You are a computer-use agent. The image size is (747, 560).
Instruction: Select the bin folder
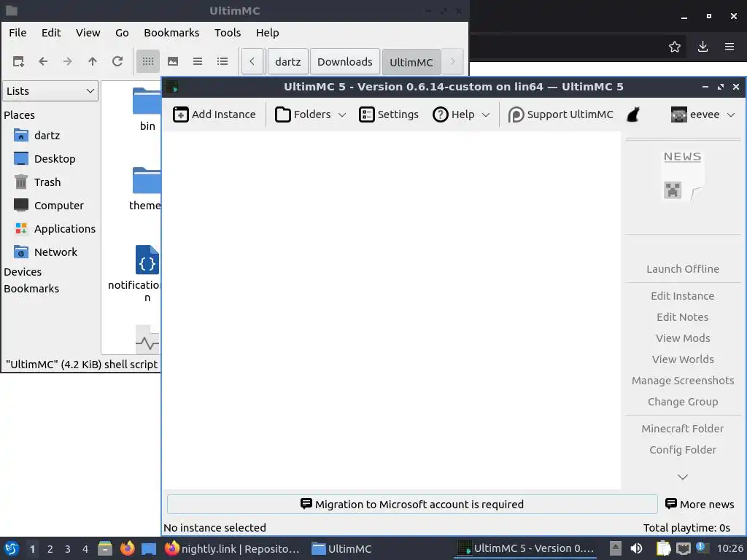(147, 109)
